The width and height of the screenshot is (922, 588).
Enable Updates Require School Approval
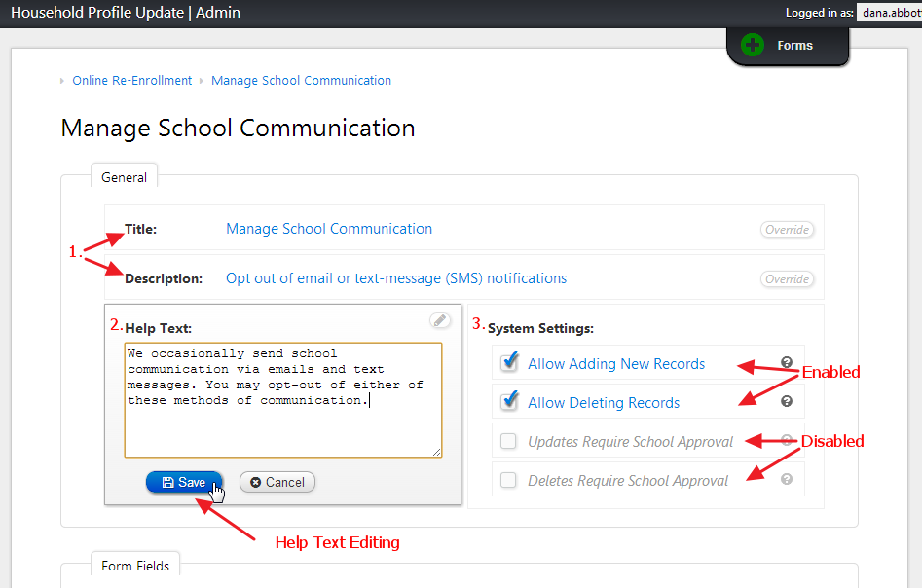pyautogui.click(x=509, y=441)
